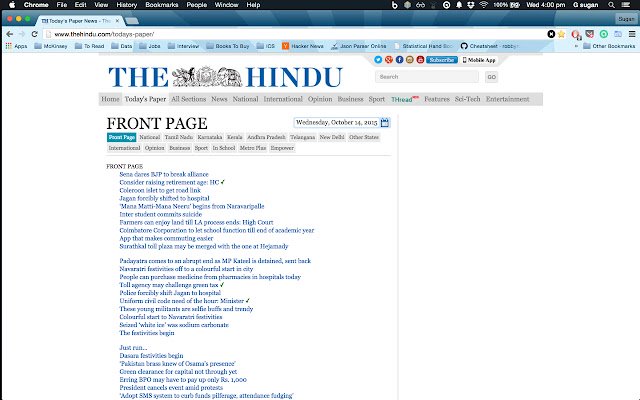Screen dimensions: 640x400
Task: Open 'Sena dares BJP to break alliance'
Action: coord(164,174)
